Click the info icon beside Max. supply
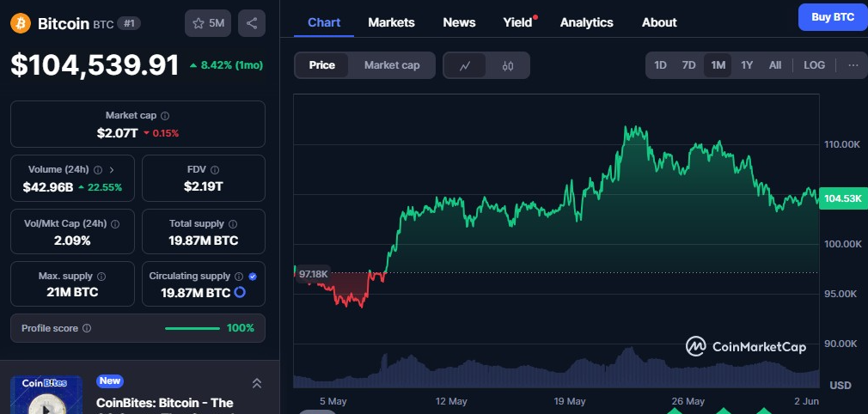868x414 pixels. (x=101, y=277)
